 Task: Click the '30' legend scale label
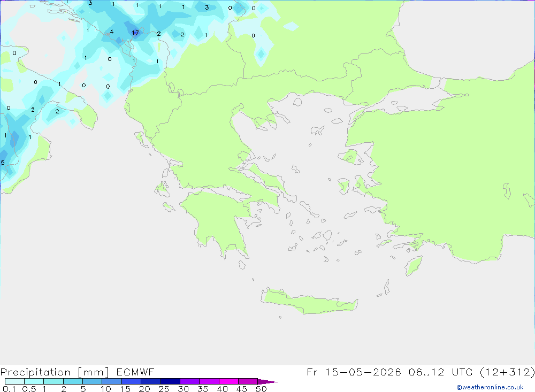click(x=184, y=389)
